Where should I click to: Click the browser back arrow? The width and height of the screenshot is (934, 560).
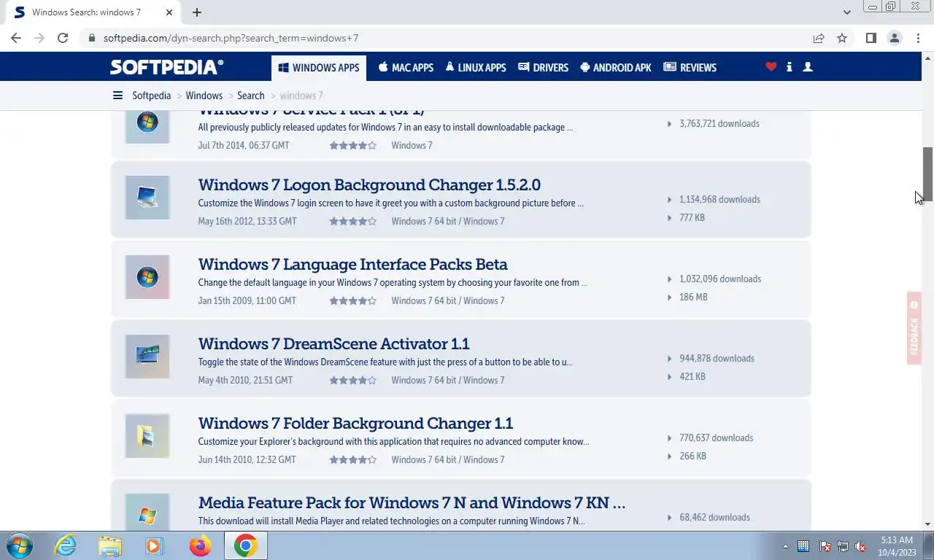[x=16, y=38]
